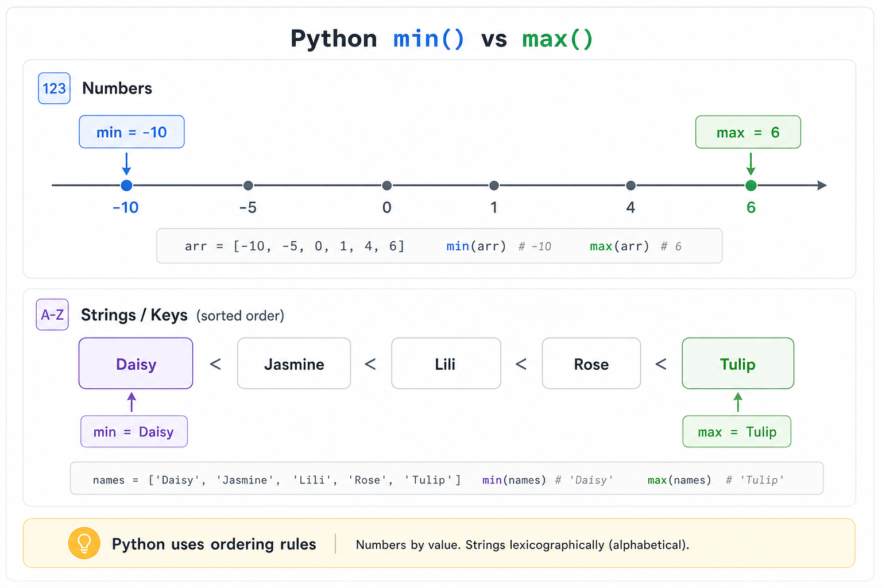This screenshot has width=882, height=588.
Task: Click the yellow lightbulb tip icon
Action: pyautogui.click(x=84, y=543)
